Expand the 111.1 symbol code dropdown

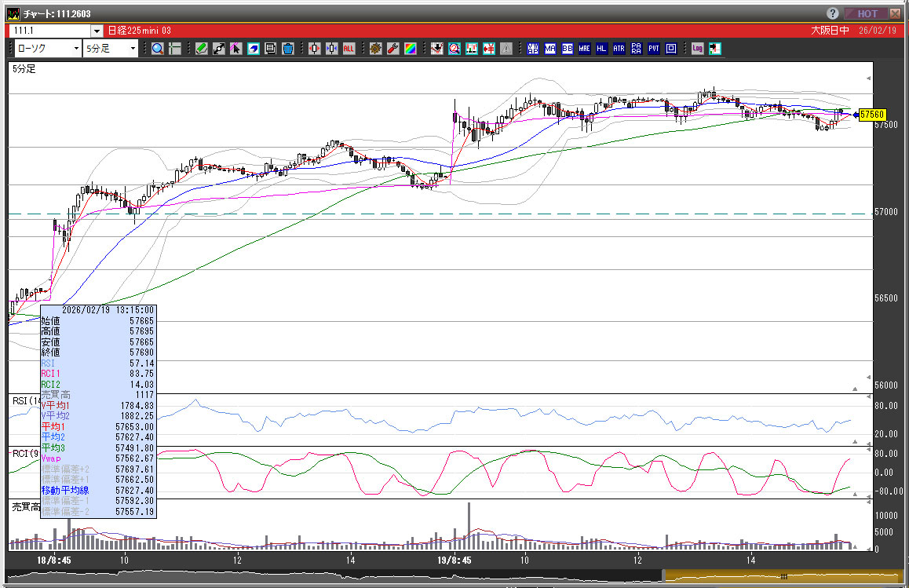pos(97,31)
